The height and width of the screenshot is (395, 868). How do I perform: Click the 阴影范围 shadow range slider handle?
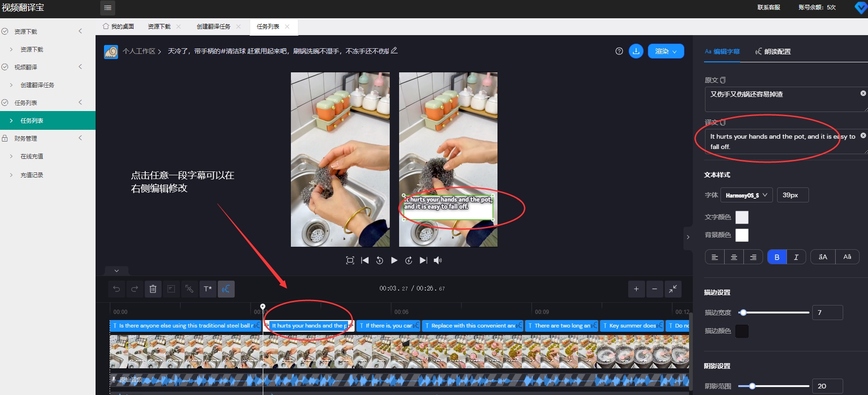(x=752, y=386)
